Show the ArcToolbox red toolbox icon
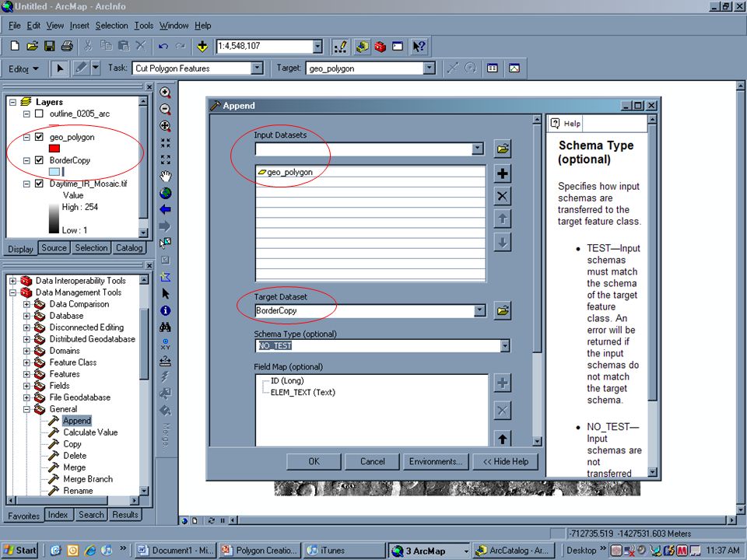This screenshot has height=560, width=747. coord(380,46)
